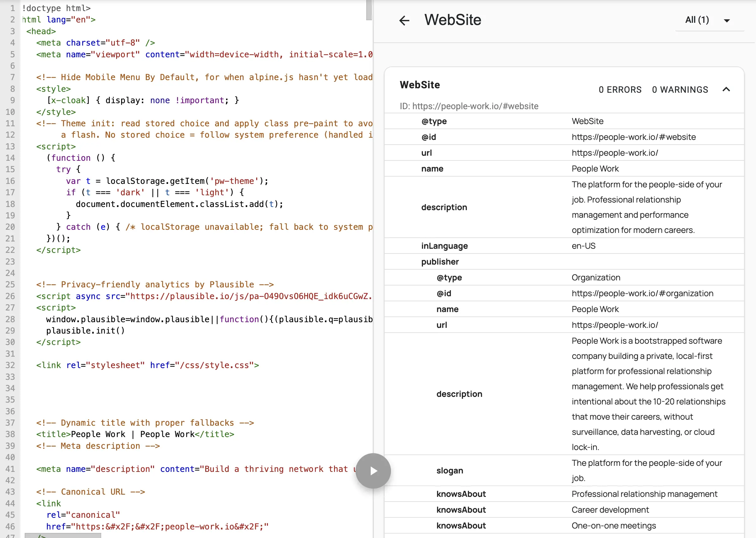Click line number 23 in gutter

(10, 262)
